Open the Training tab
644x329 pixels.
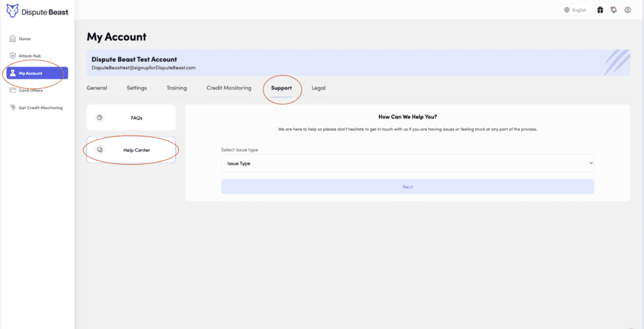coord(176,88)
